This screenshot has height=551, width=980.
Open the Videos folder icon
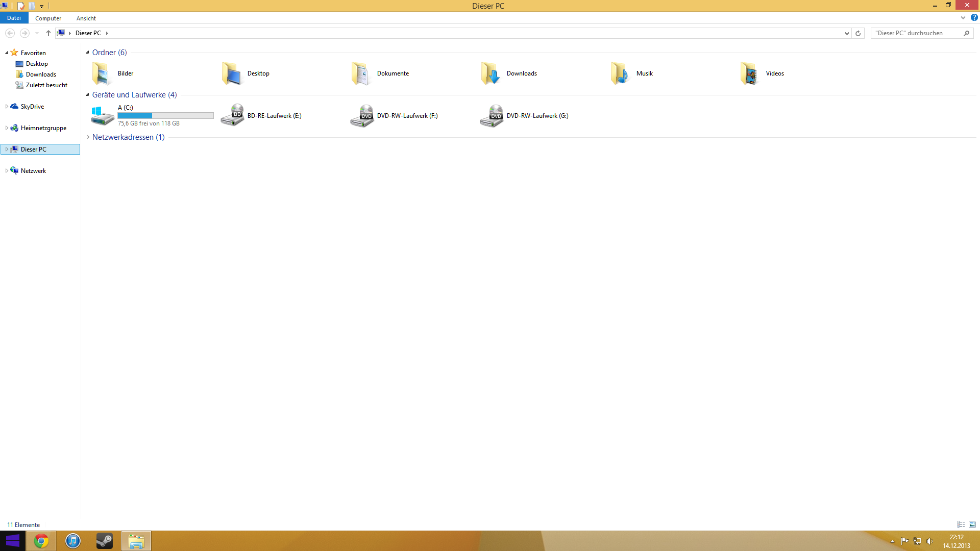749,73
